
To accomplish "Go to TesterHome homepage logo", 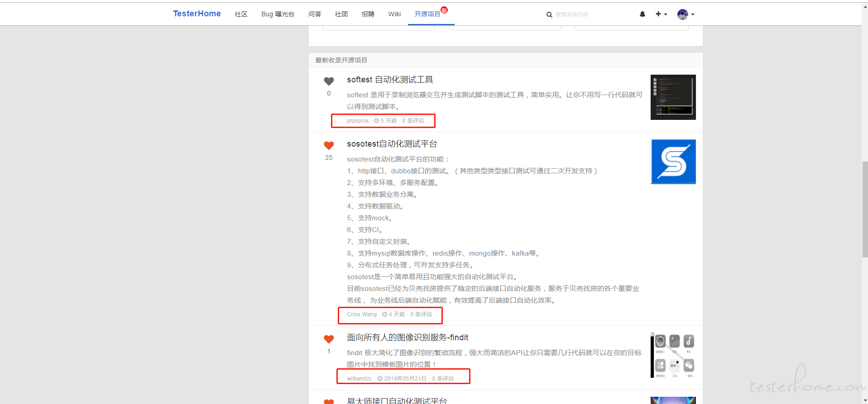I will coord(197,14).
